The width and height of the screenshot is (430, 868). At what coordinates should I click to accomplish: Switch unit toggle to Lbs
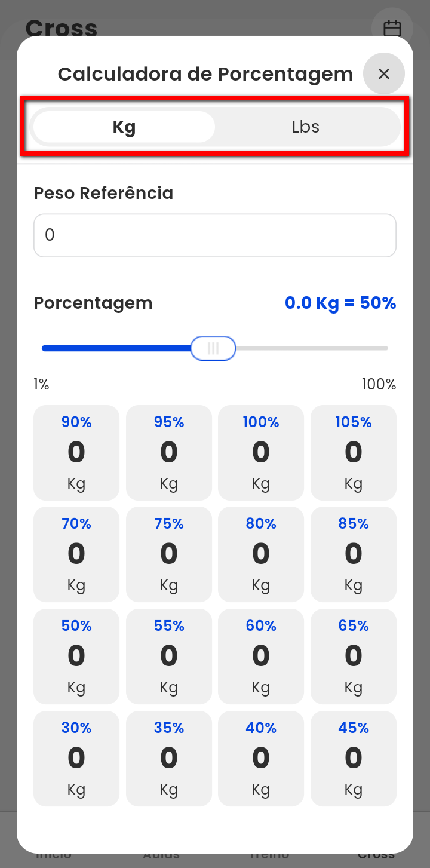306,127
